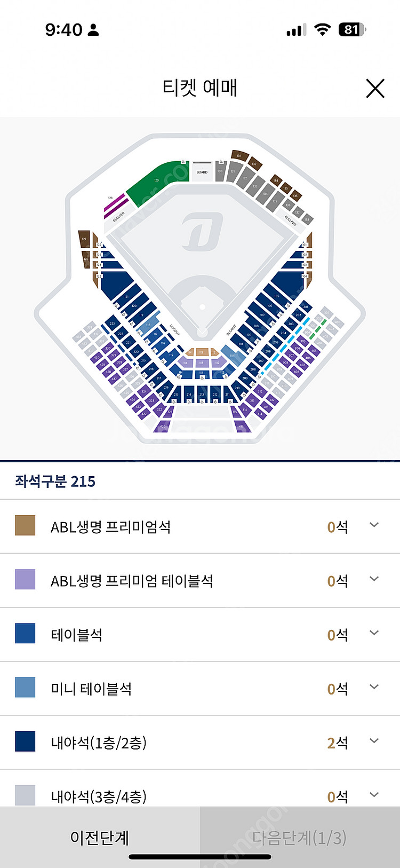Viewport: 400px width, 868px height.
Task: Go back with the 이전단계 button
Action: point(100,837)
